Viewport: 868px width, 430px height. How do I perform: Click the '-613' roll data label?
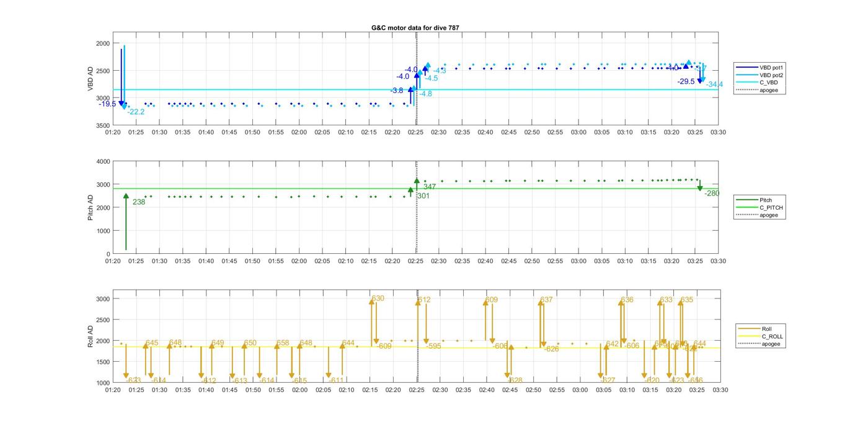coord(240,381)
